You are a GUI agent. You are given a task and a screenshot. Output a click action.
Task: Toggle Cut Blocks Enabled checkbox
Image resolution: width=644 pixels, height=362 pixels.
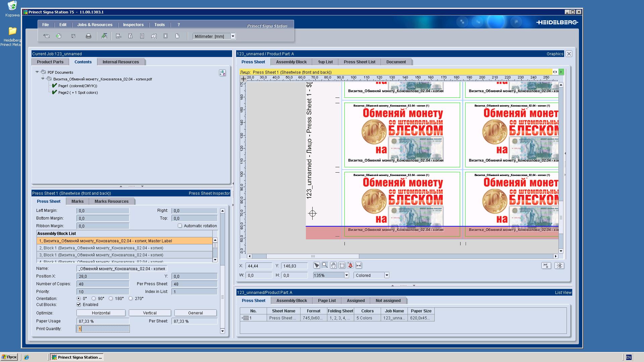tap(78, 305)
